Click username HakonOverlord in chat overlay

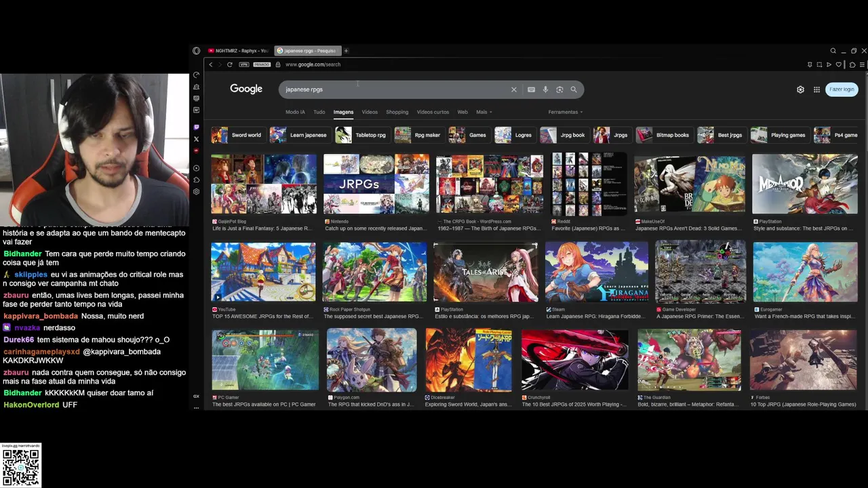(x=31, y=405)
